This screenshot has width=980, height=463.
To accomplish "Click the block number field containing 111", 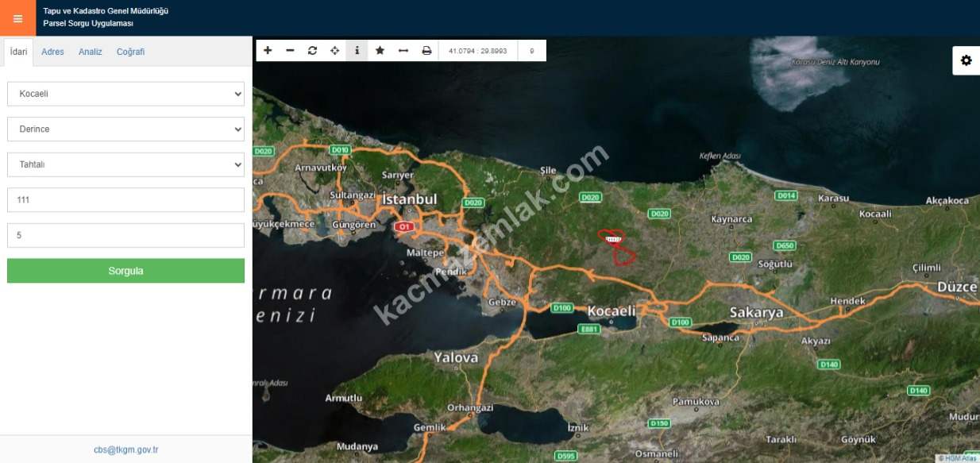I will point(125,200).
